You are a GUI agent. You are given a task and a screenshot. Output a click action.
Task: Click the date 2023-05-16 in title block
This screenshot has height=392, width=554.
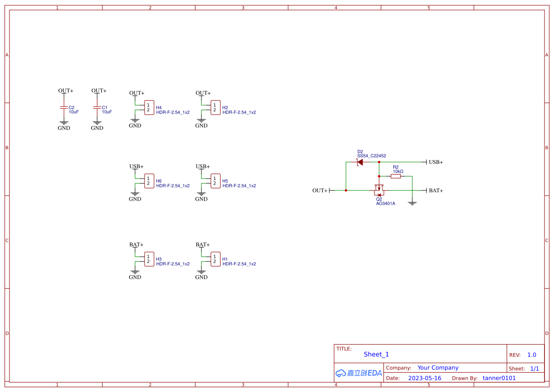point(425,378)
